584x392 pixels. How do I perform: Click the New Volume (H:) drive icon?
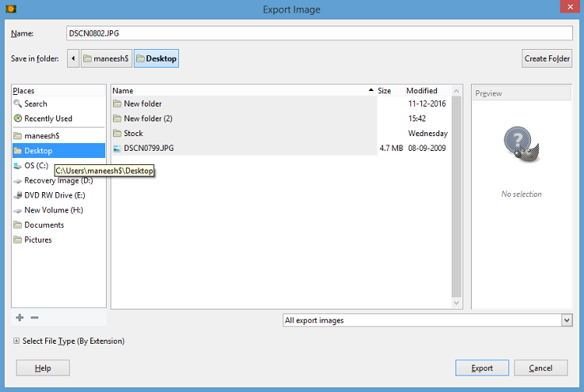[x=17, y=211]
